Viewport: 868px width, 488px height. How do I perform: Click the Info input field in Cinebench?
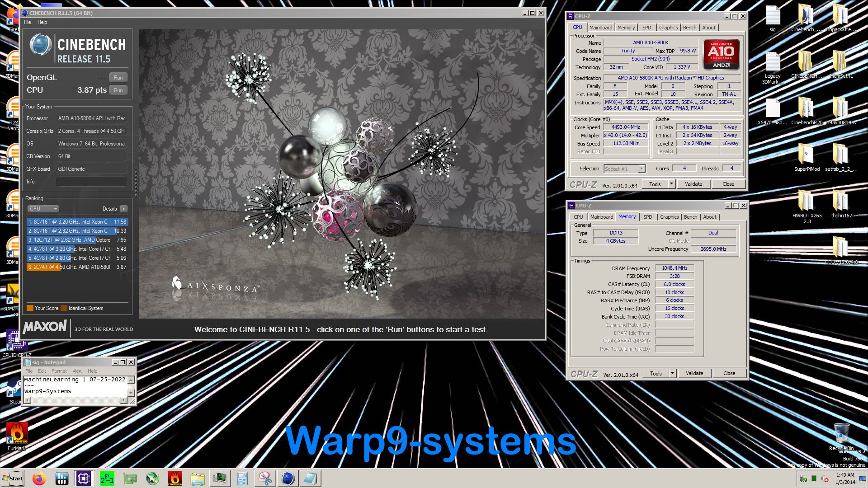click(x=92, y=182)
